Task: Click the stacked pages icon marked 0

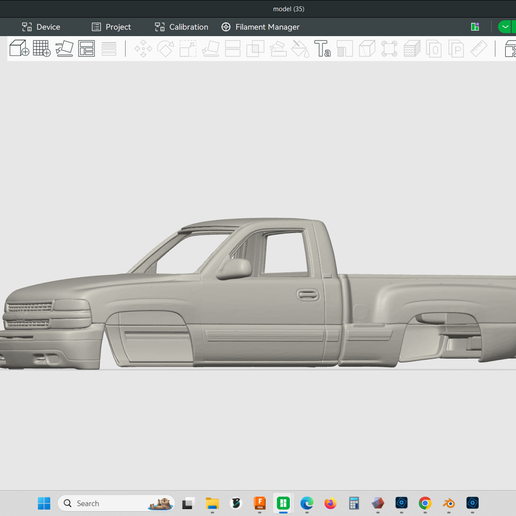Action: (x=434, y=49)
